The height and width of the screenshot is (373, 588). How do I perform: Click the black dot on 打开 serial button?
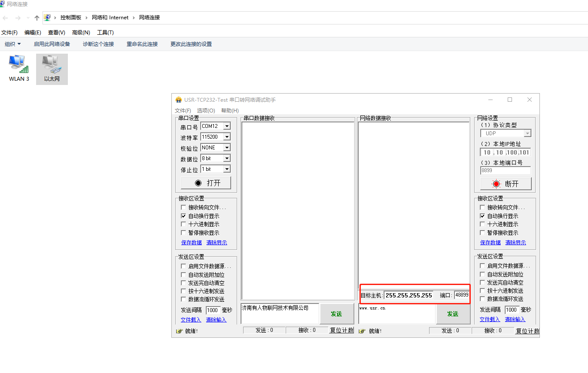click(x=198, y=183)
